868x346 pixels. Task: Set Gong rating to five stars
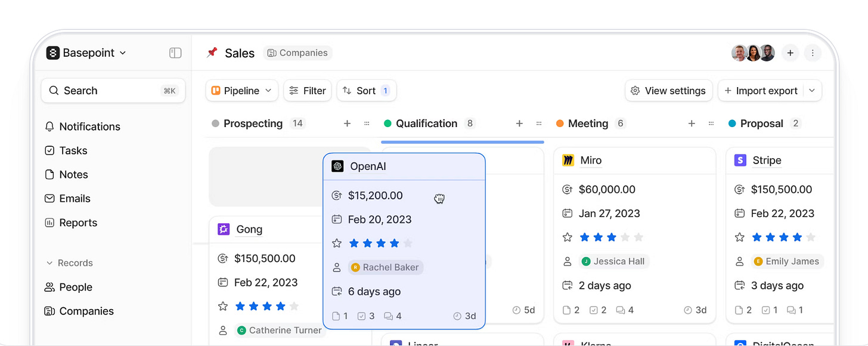[x=294, y=307]
